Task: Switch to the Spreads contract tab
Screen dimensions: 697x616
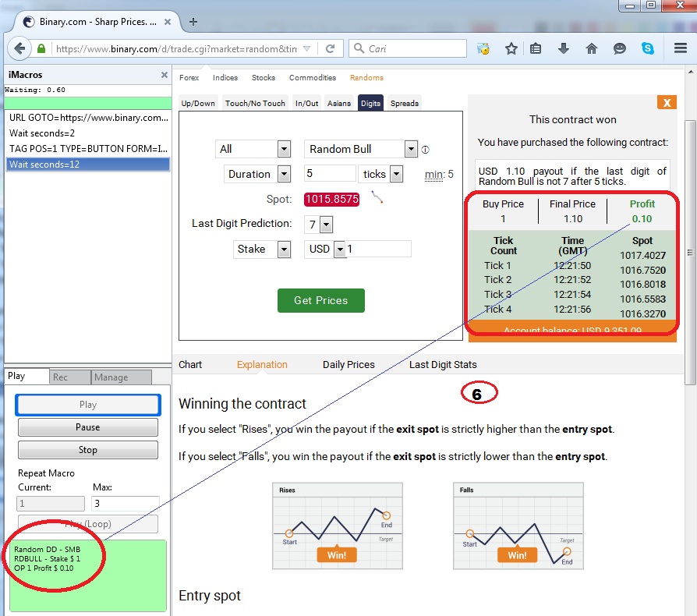Action: click(x=404, y=103)
